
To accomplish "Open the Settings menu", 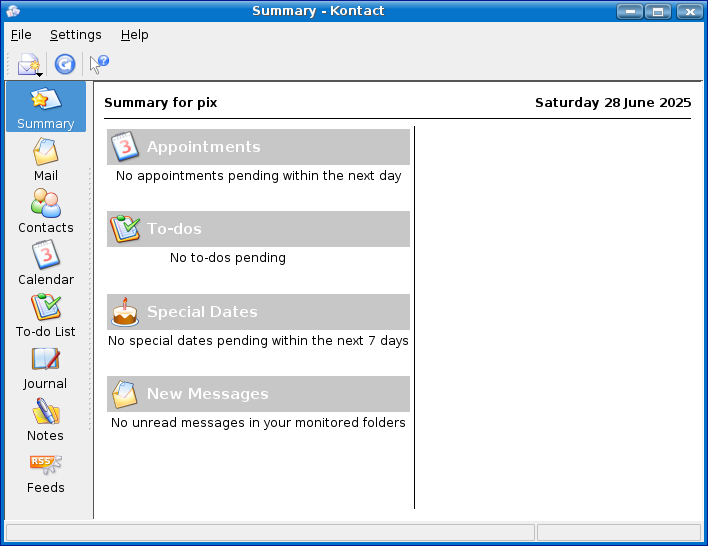I will (x=76, y=35).
